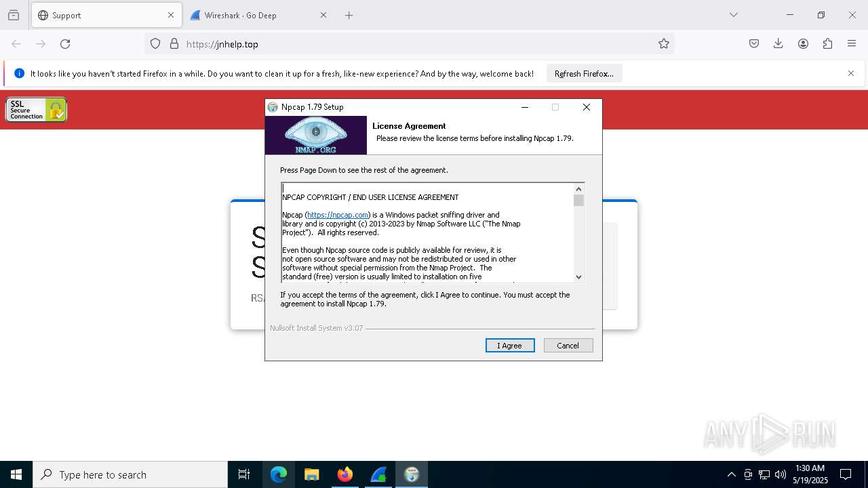Screen dimensions: 868x488
Task: Close the Wireshark tab
Action: tap(323, 15)
